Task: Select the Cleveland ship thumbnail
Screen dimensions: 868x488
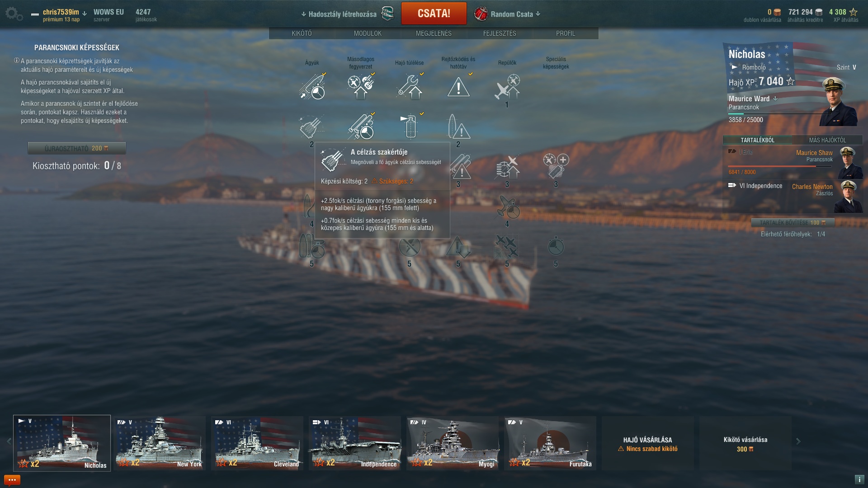Action: [x=257, y=443]
